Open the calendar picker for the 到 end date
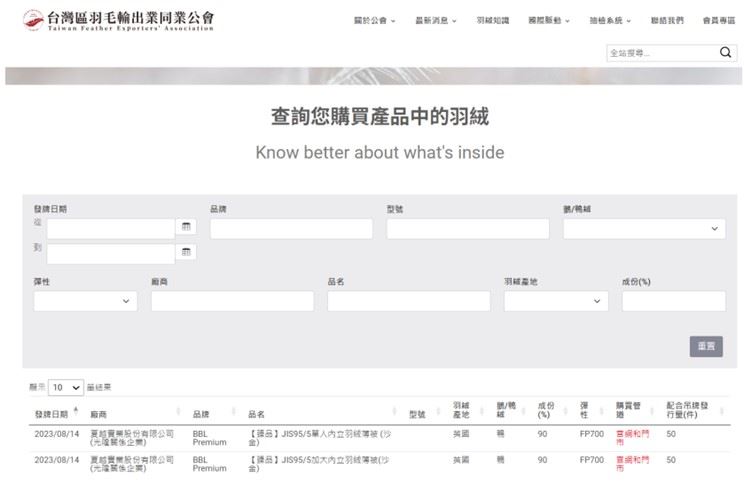The height and width of the screenshot is (484, 744). coord(186,251)
